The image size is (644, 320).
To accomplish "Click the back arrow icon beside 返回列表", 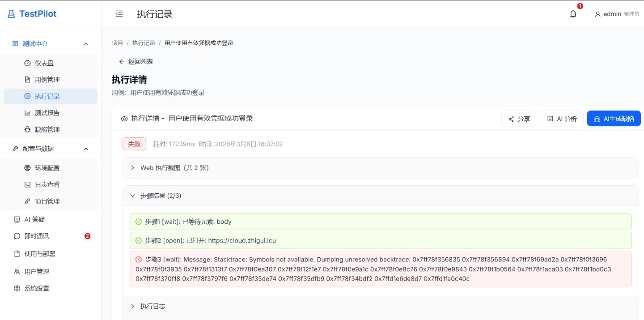I will 122,62.
